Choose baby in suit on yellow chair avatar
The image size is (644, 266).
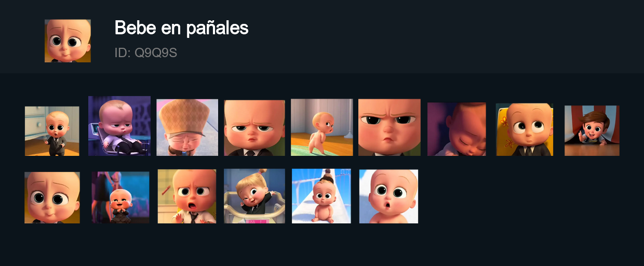click(x=525, y=129)
